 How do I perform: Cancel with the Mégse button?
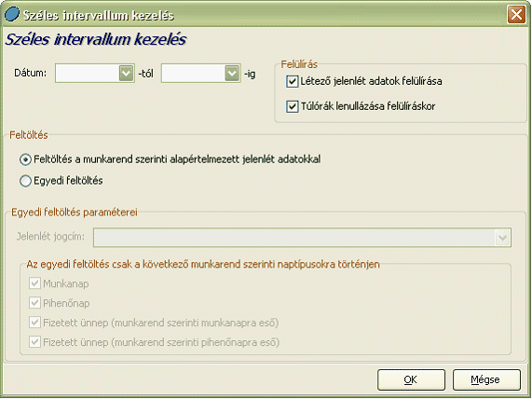[x=486, y=379]
